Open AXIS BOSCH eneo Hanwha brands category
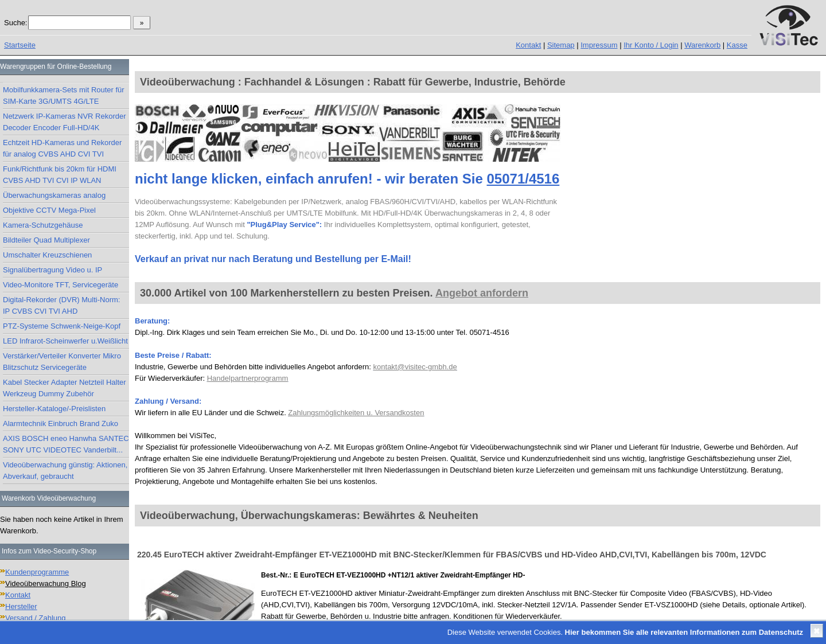 (x=65, y=444)
